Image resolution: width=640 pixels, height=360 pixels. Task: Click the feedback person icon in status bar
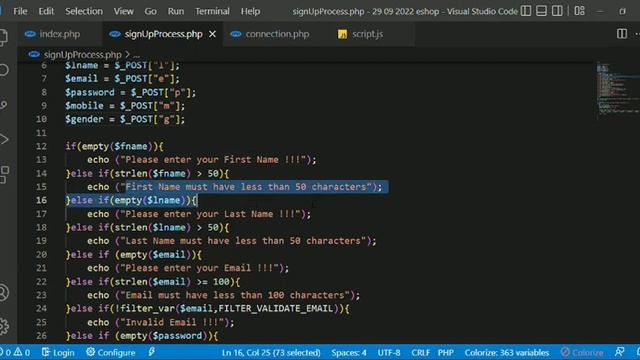click(620, 352)
